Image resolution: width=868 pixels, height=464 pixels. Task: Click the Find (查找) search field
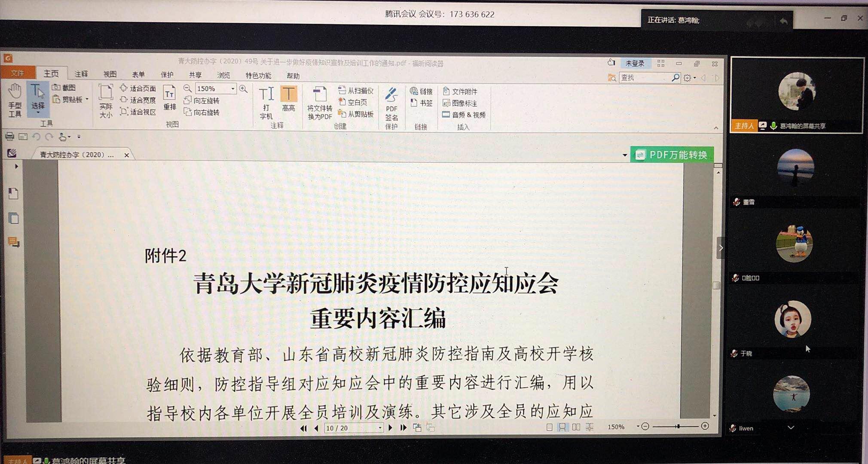645,78
